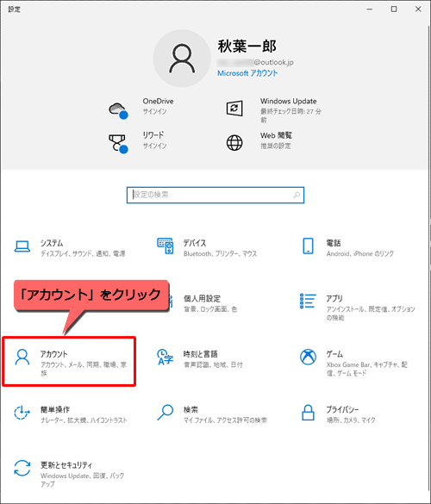The image size is (431, 504).
Task: Focus the 設定の検索 search field
Action: click(215, 195)
